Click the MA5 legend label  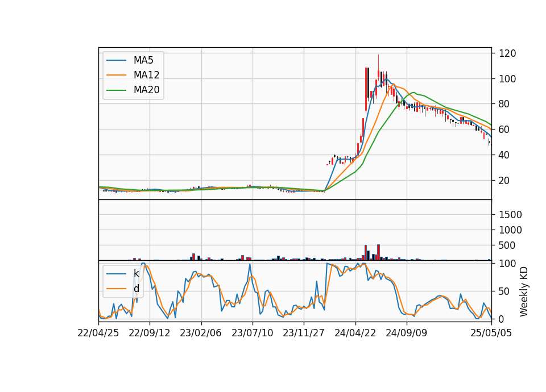[143, 60]
